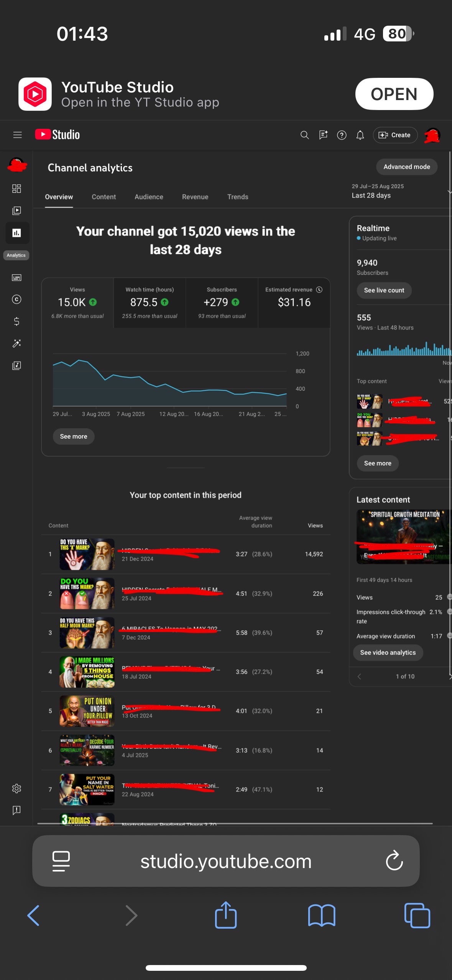Open the Copyright icon in sidebar

point(16,299)
